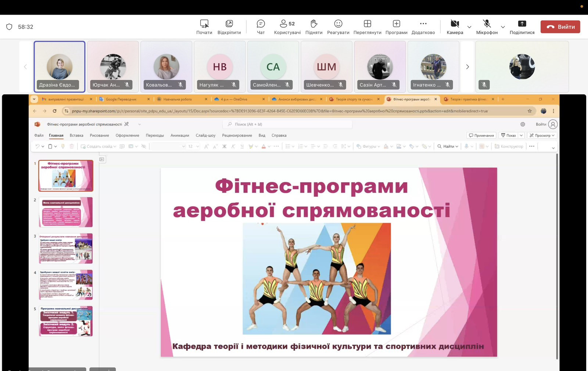Select slide 5 thumbnail in the panel
This screenshot has height=371, width=588.
[66, 321]
